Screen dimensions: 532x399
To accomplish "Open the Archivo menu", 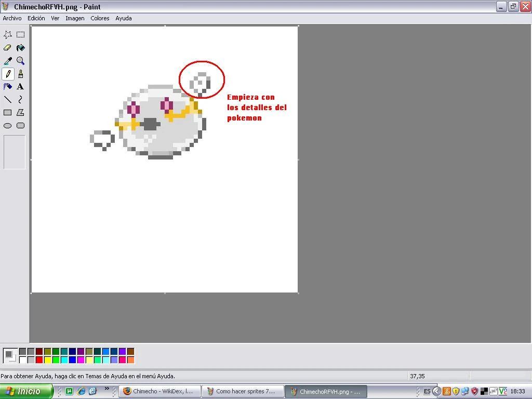I will (12, 18).
